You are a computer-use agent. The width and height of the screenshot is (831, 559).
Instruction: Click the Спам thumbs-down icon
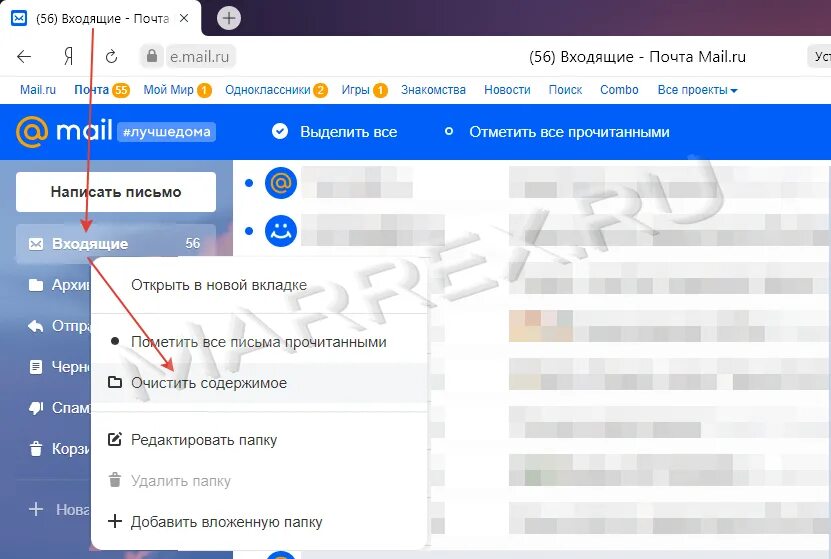[x=36, y=408]
